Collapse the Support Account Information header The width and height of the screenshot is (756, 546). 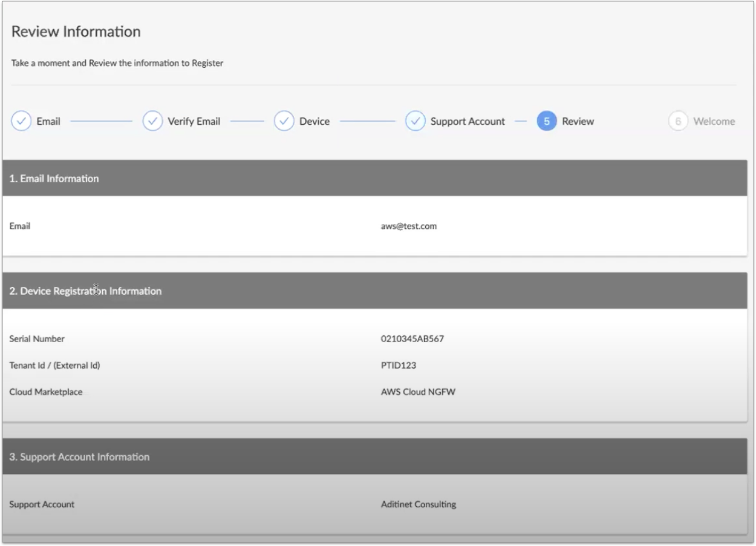[x=79, y=457]
